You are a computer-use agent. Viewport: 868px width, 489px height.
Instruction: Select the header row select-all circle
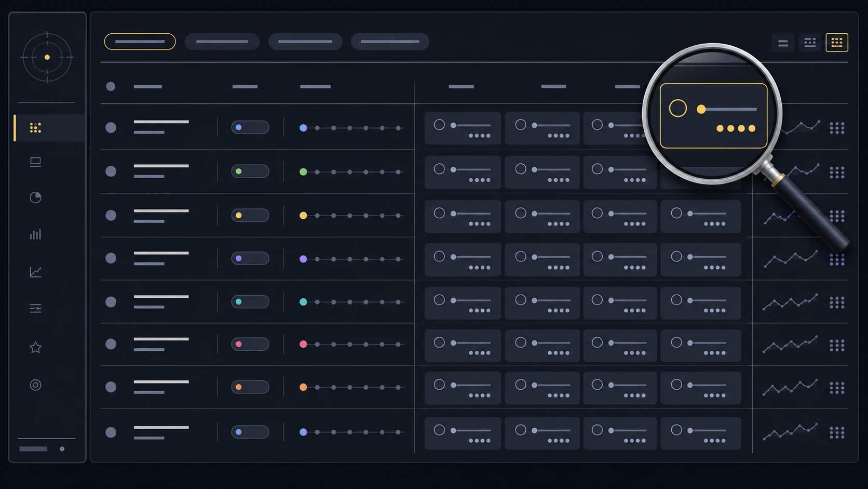pyautogui.click(x=111, y=86)
